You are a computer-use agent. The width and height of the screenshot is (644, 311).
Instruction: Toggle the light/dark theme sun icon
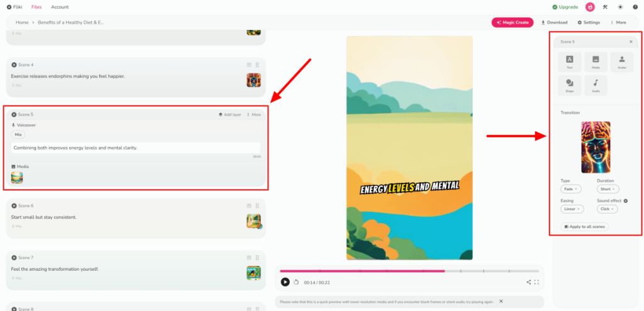pos(621,7)
